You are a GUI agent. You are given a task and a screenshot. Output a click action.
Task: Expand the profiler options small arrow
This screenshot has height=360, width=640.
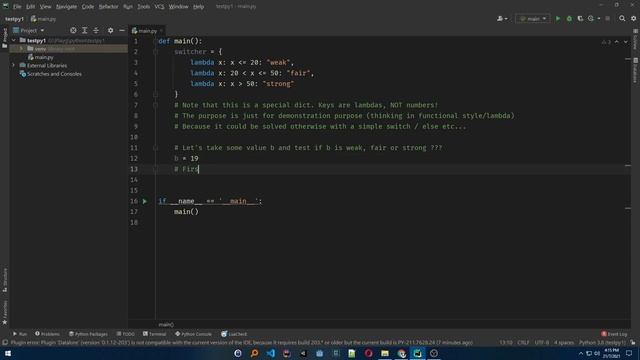[599, 18]
